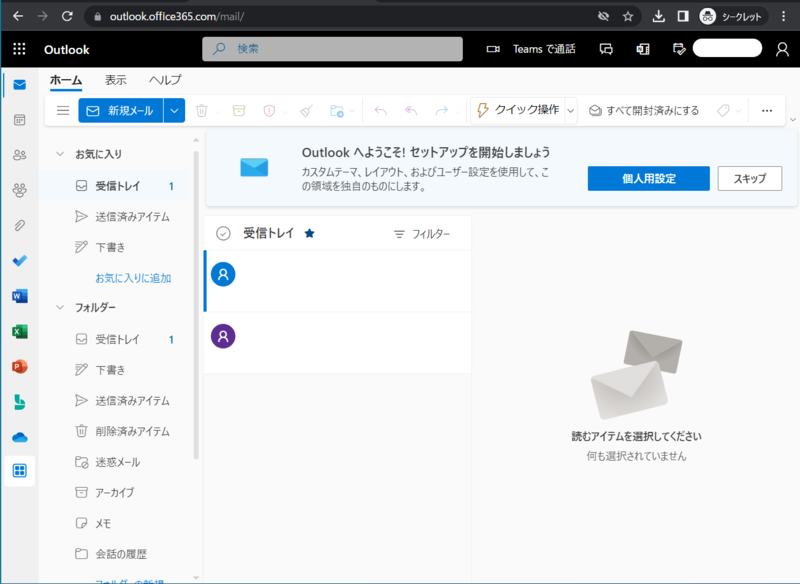Click すべて開封済みにする button
Image resolution: width=800 pixels, height=584 pixels.
coord(644,111)
